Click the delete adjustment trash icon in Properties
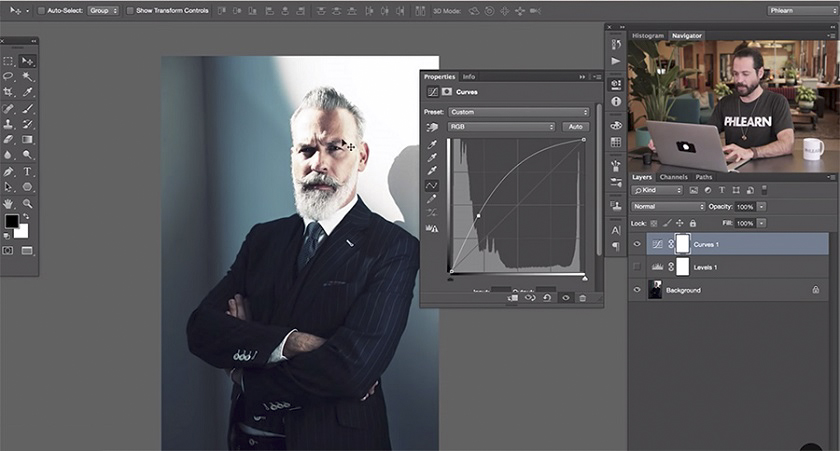The height and width of the screenshot is (451, 840). tap(582, 298)
